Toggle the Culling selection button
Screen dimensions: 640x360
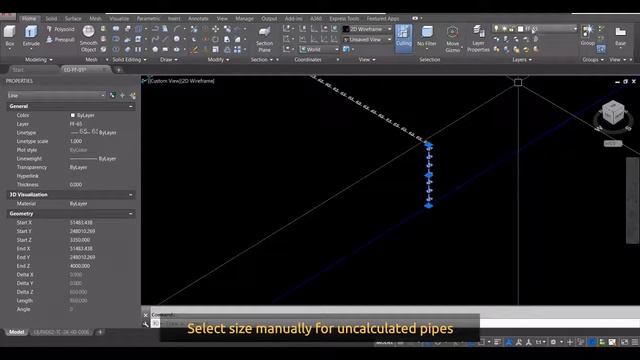tap(403, 38)
